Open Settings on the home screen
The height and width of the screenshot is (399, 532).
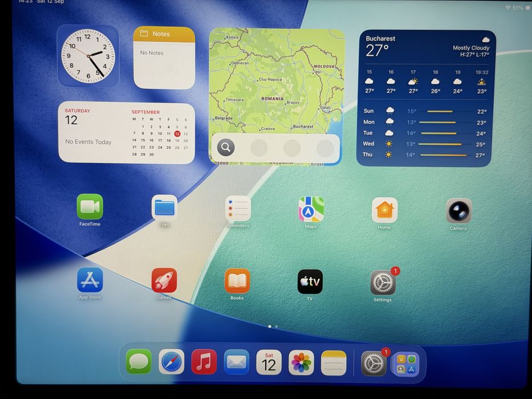point(383,283)
